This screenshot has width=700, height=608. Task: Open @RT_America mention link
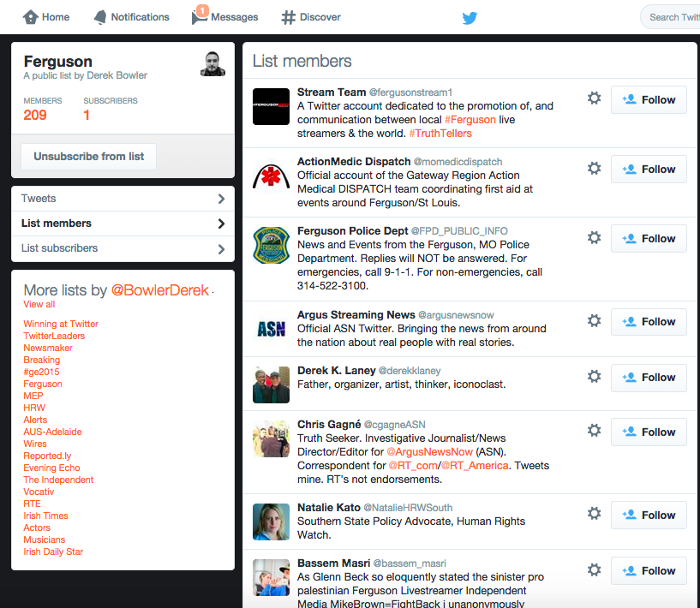(x=475, y=466)
